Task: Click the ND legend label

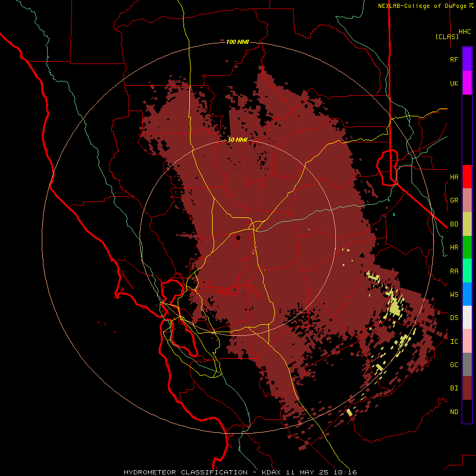Action: (454, 412)
